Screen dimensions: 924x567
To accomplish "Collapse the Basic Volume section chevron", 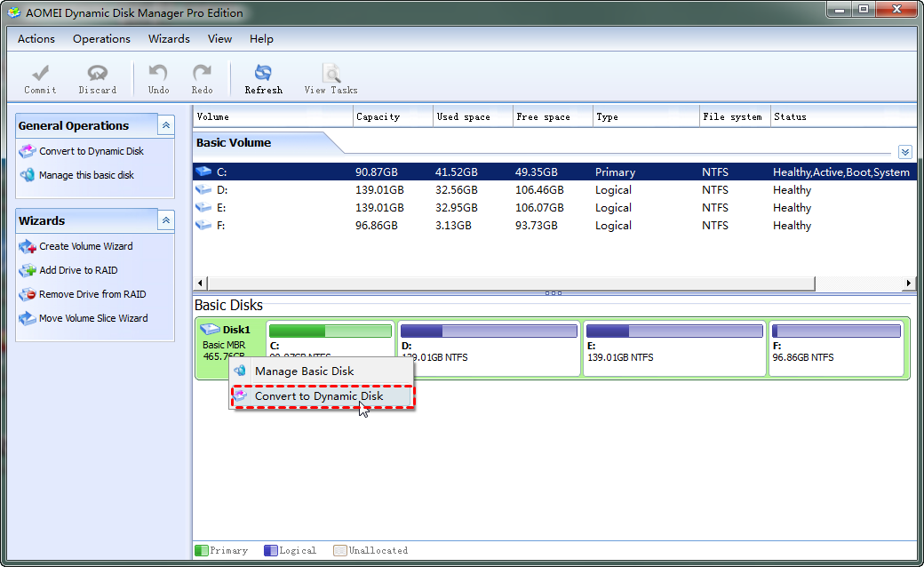I will 905,152.
